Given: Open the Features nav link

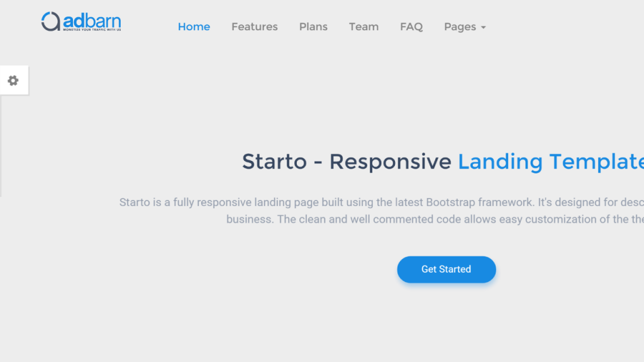Looking at the screenshot, I should tap(255, 26).
